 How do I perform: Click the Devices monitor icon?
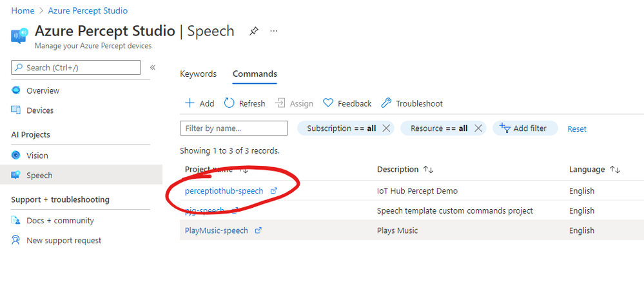[15, 110]
